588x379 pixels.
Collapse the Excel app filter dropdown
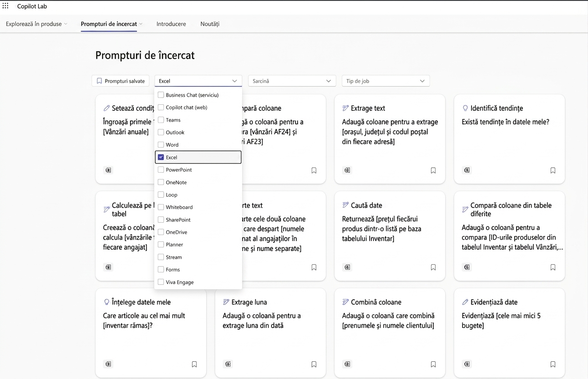point(198,81)
